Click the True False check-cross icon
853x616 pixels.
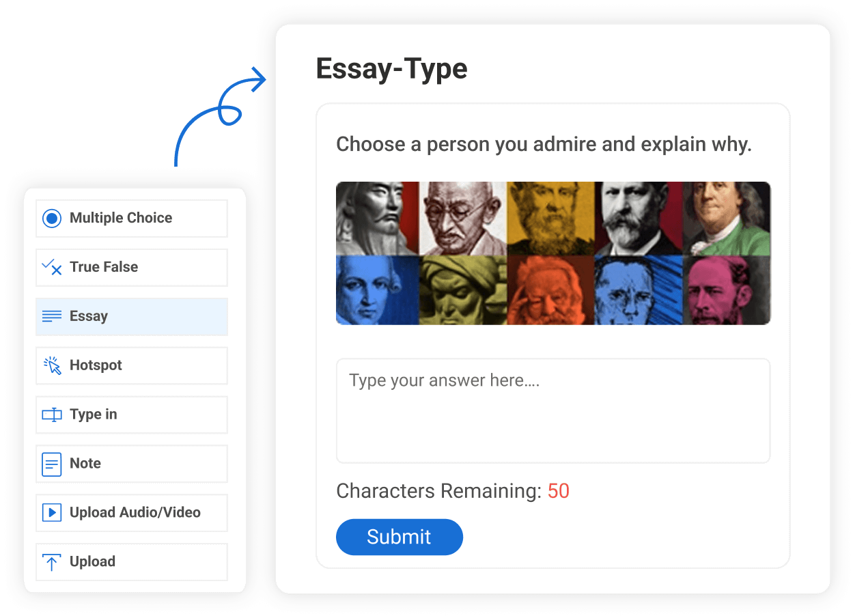pyautogui.click(x=52, y=267)
